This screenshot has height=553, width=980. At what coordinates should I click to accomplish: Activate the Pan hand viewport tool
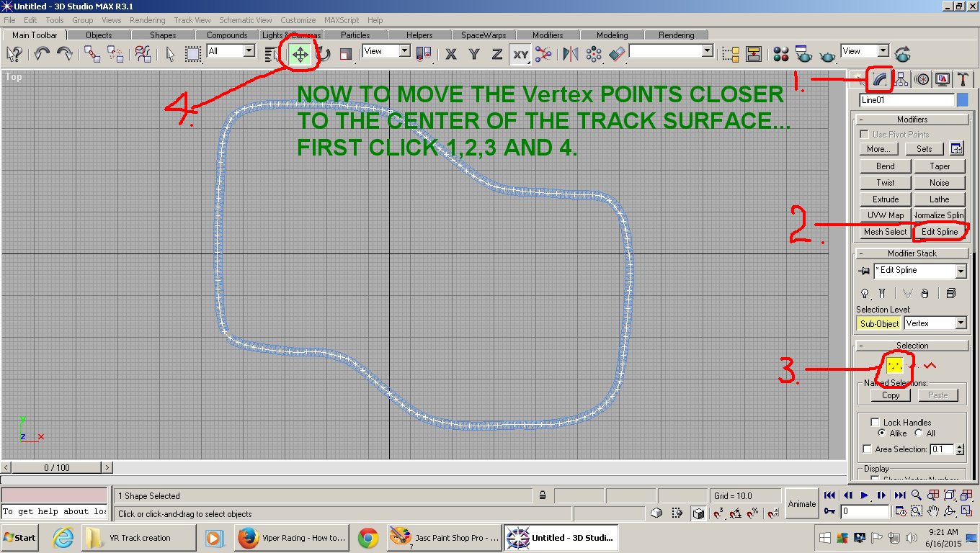pyautogui.click(x=933, y=511)
